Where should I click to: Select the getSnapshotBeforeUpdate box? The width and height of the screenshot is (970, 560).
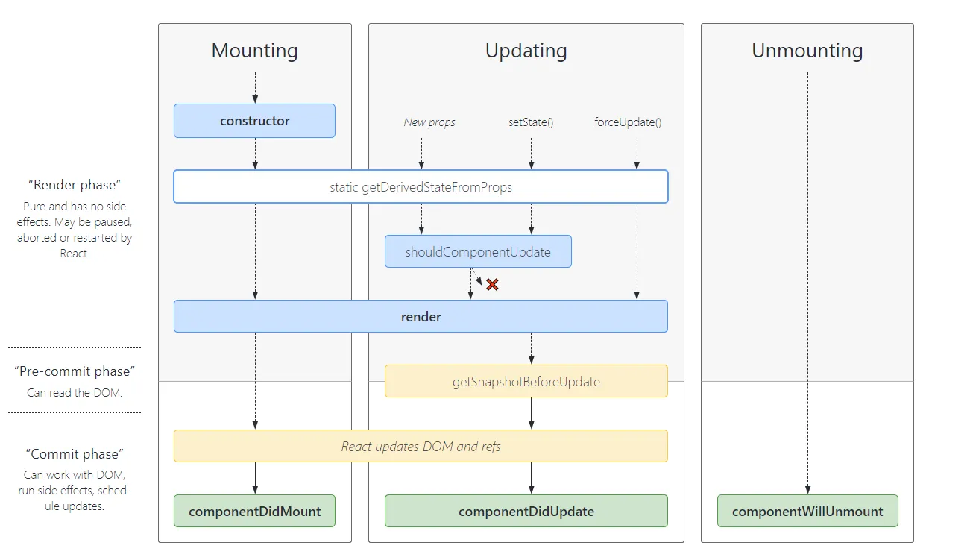[x=526, y=381]
